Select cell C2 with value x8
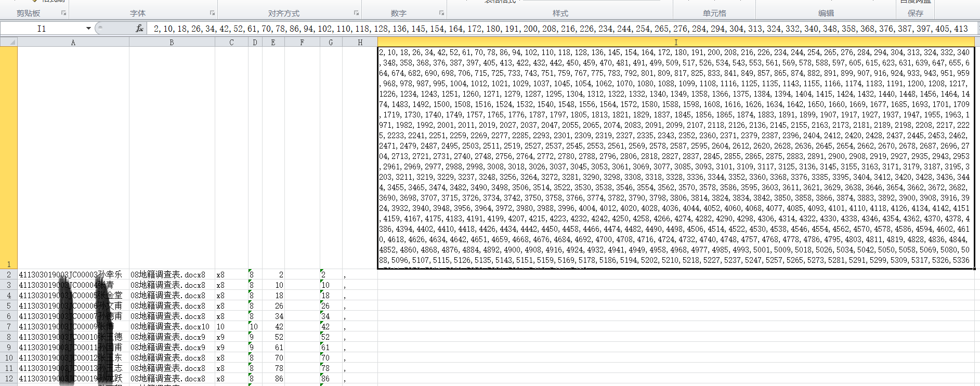The width and height of the screenshot is (980, 386). coord(231,274)
